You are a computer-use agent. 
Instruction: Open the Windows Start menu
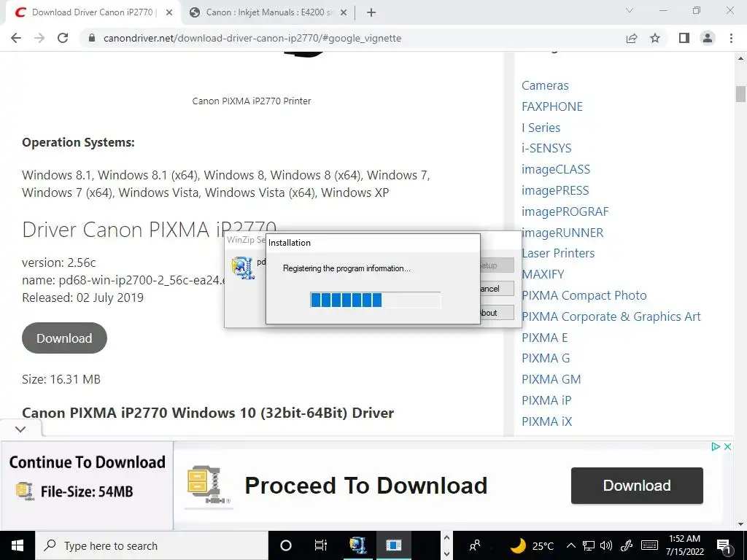click(x=18, y=545)
